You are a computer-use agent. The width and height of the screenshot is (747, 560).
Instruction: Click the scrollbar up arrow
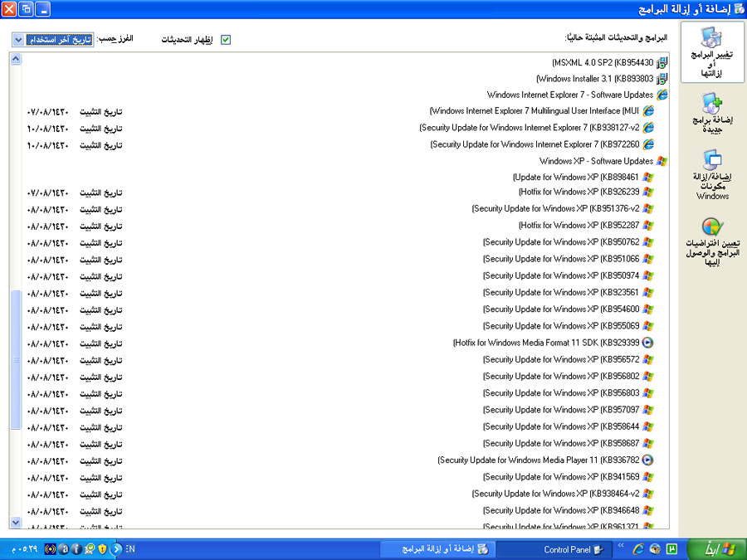[x=16, y=59]
